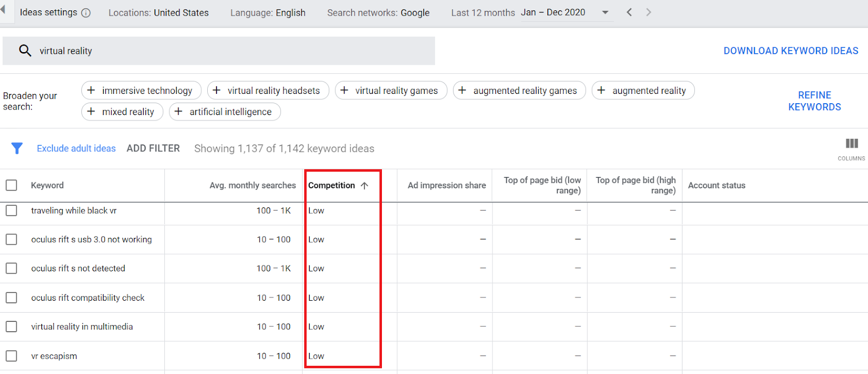The image size is (868, 374).
Task: Click 'Low' competition for vr escapism
Action: [x=316, y=356]
